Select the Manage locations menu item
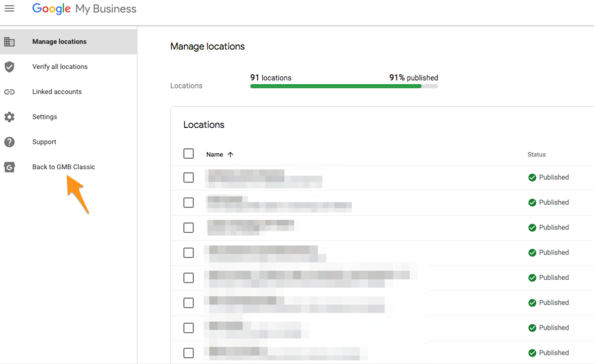The width and height of the screenshot is (594, 364). pos(60,41)
